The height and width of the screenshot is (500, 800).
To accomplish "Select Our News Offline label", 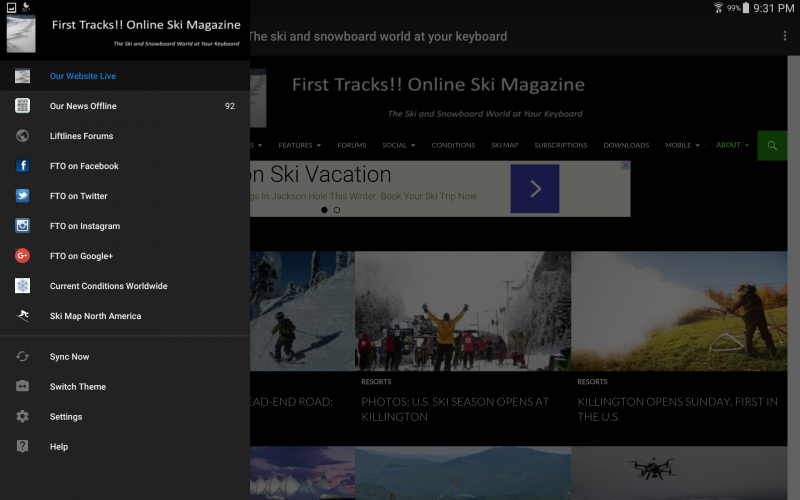I will point(83,106).
